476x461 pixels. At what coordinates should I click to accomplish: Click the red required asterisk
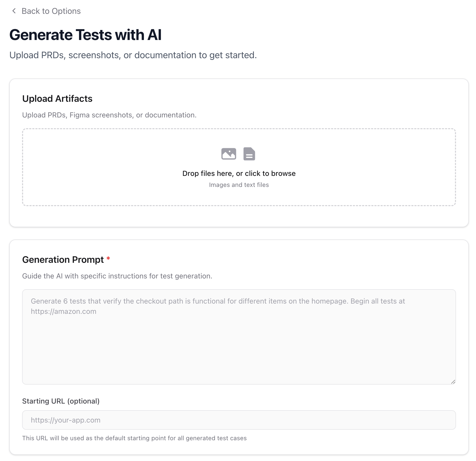(x=108, y=259)
